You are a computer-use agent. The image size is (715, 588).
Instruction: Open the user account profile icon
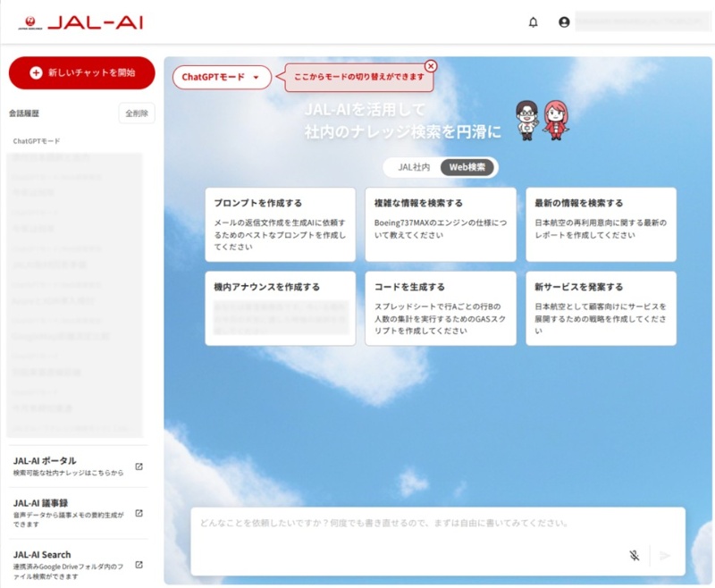tap(564, 22)
